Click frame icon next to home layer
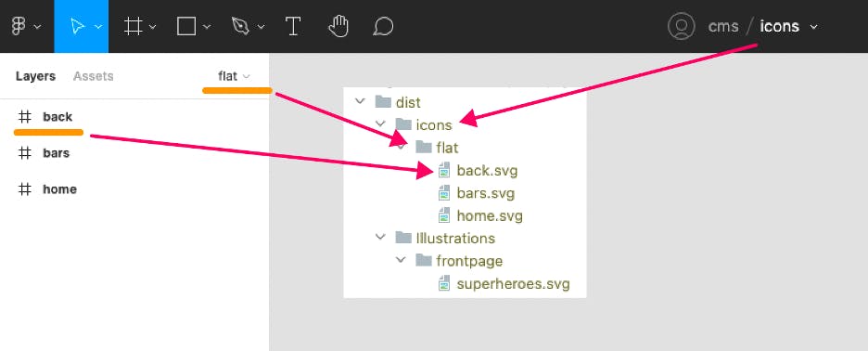 click(24, 189)
